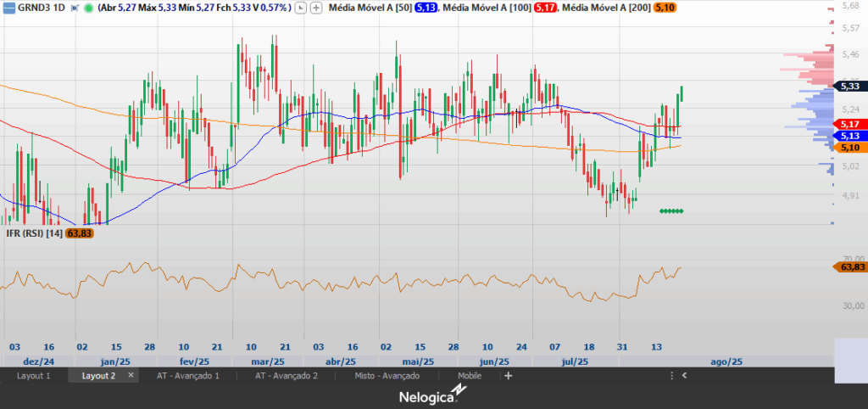Screen dimensions: 868x409
Task: Click the IFR (RSI) [14] indicator label
Action: coord(34,233)
